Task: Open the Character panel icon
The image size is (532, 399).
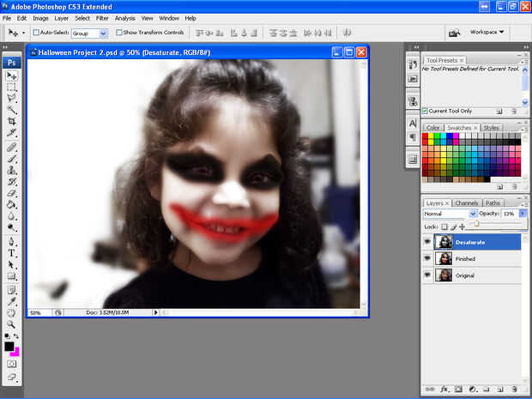Action: pos(413,124)
